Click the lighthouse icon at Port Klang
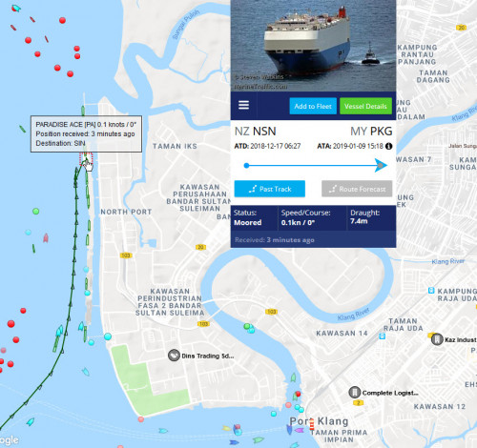 point(312,423)
